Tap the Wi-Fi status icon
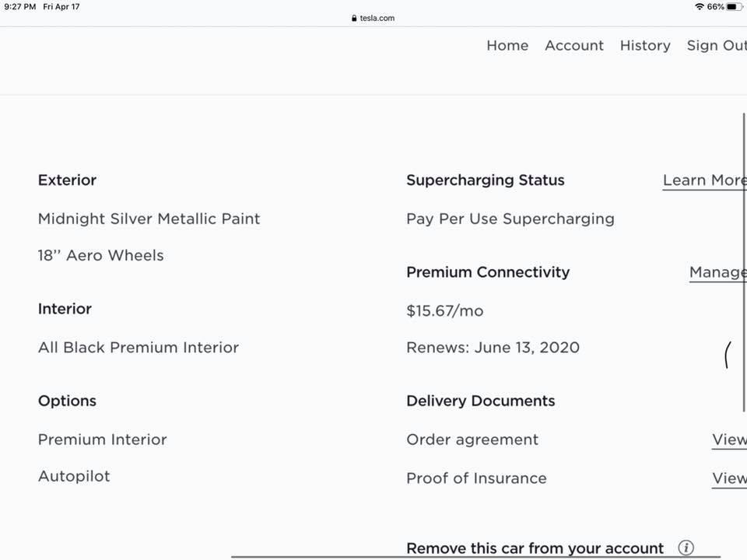 pyautogui.click(x=700, y=6)
